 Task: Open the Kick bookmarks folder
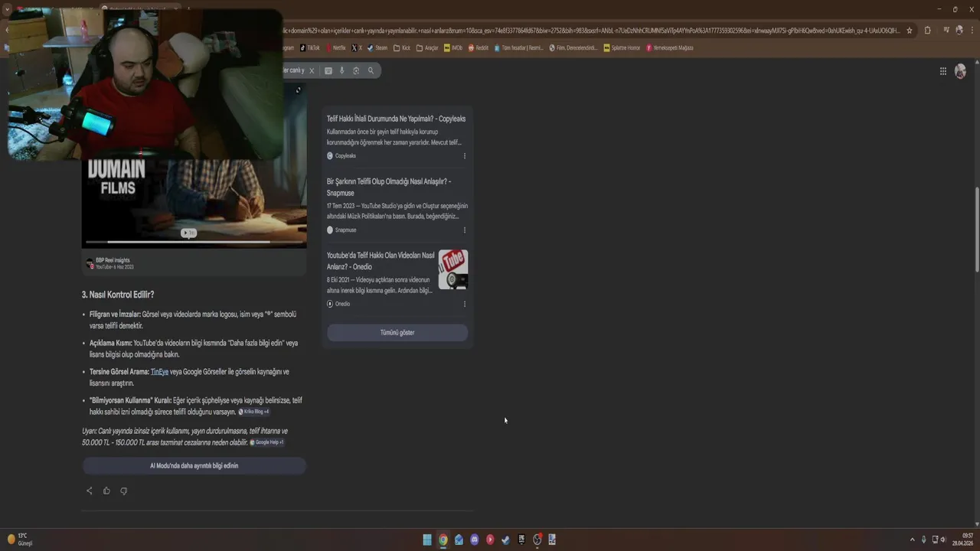tap(402, 47)
